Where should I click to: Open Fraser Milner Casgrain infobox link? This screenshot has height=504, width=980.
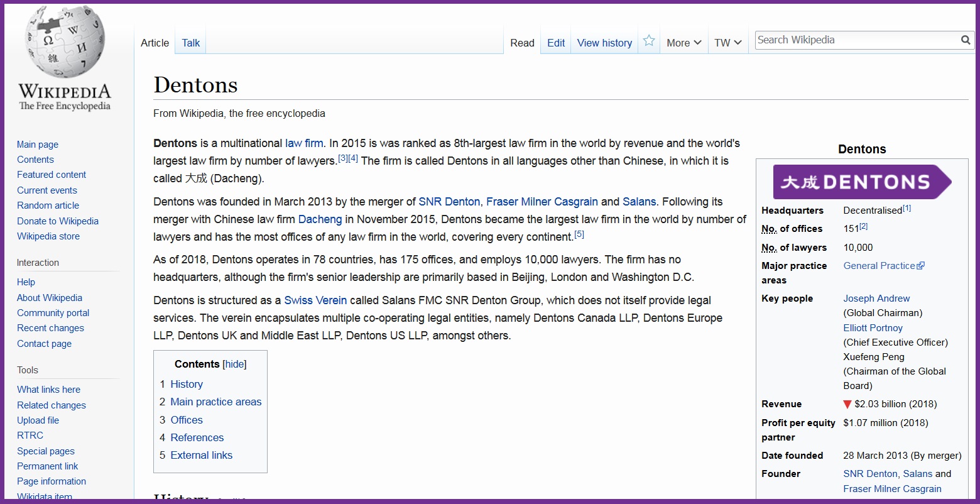point(892,489)
